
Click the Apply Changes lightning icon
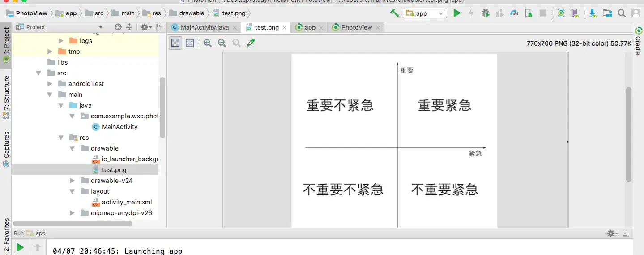[471, 13]
